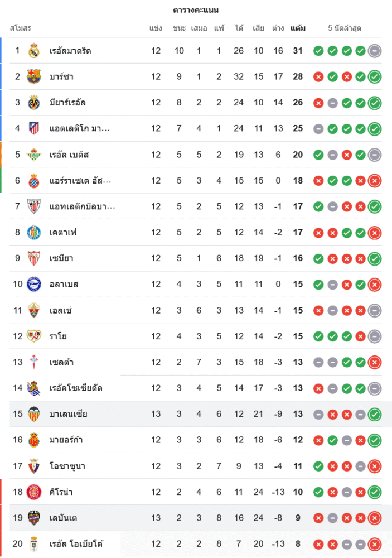Click the สโมสร column header

point(20,28)
